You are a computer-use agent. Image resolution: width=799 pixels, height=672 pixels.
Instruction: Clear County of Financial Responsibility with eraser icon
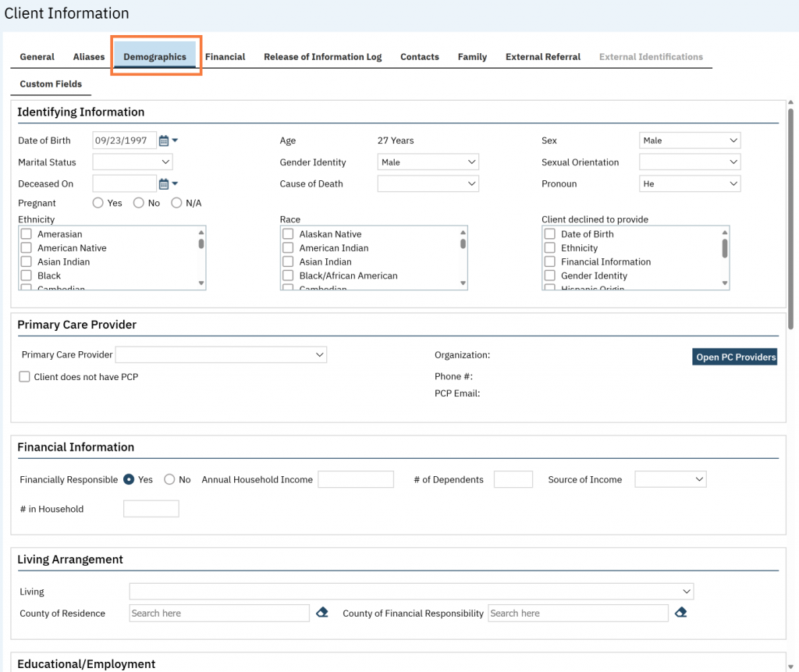tap(680, 613)
